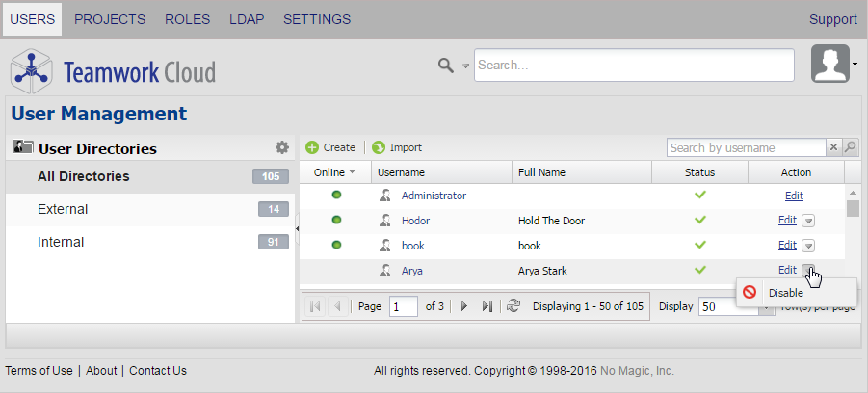Select the External directory
The width and height of the screenshot is (868, 393).
[63, 209]
